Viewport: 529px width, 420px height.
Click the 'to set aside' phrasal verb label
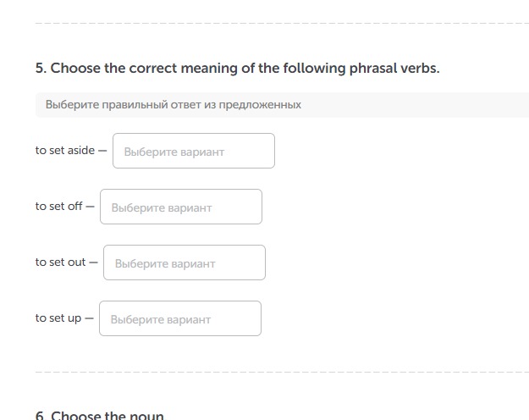[x=64, y=151]
